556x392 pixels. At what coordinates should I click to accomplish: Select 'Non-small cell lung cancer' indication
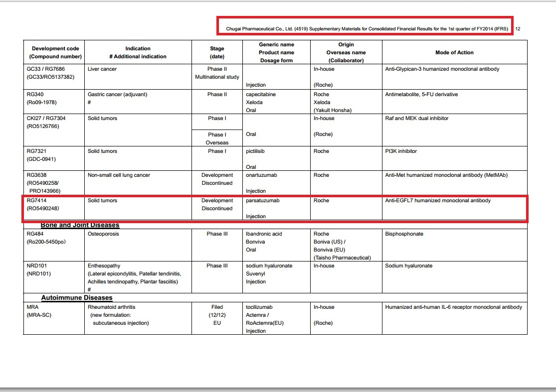coord(119,175)
